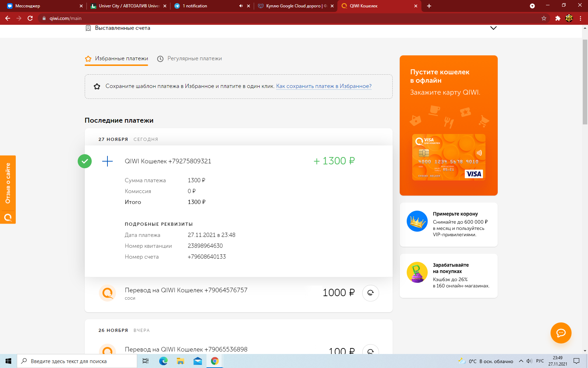
Task: Collapse the QIWI Кошелек +79275809321 payment row
Action: (238, 161)
